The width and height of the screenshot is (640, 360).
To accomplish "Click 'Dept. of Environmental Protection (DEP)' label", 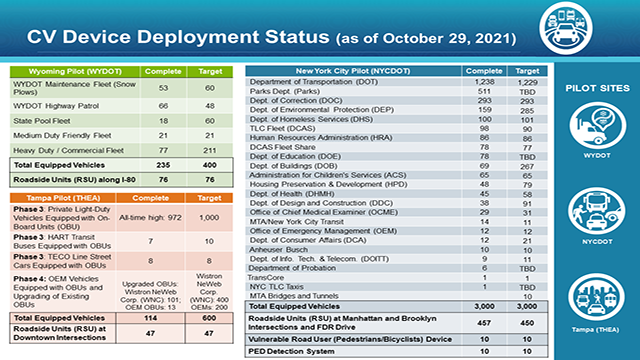I will coord(322,110).
